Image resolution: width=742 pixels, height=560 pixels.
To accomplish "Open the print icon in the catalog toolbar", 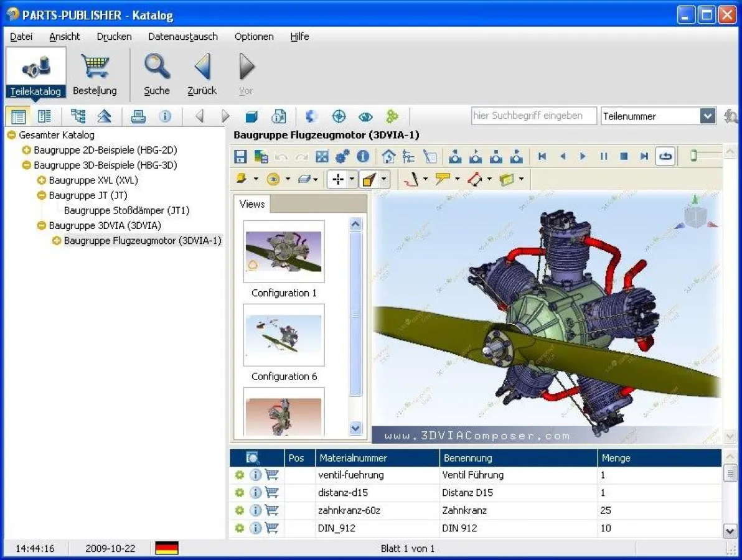I will pos(138,116).
